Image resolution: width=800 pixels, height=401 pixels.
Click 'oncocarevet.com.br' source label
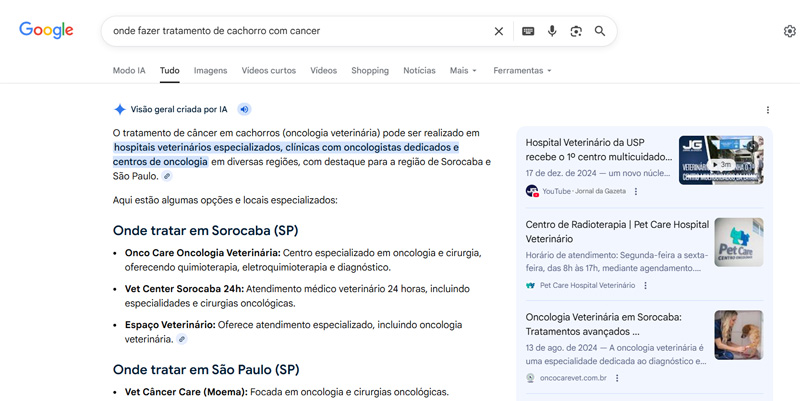pyautogui.click(x=573, y=378)
